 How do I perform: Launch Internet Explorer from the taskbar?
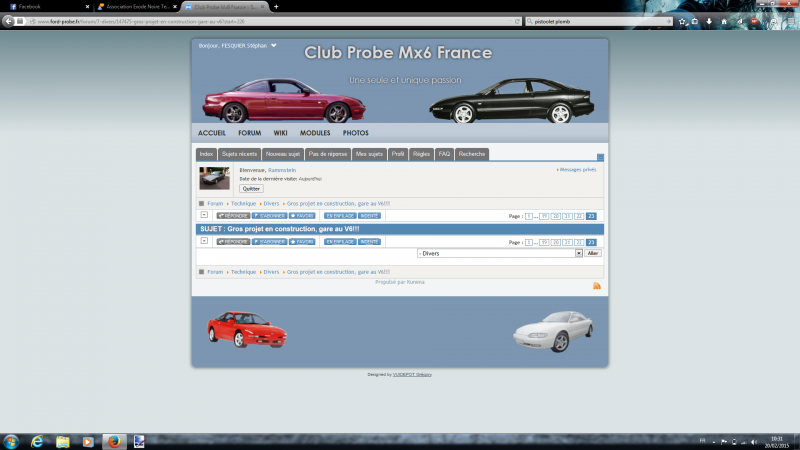37,441
